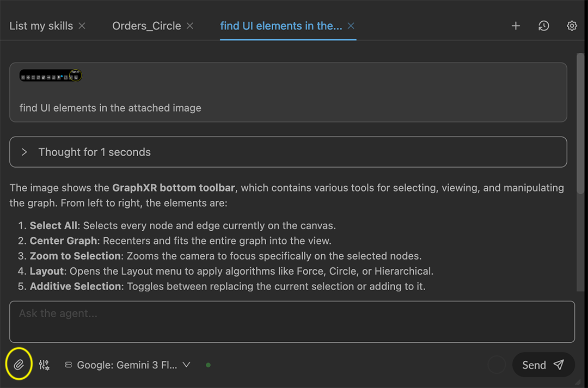Click the bold text GraphXR bottom toolbar
This screenshot has height=388, width=588.
coord(174,187)
